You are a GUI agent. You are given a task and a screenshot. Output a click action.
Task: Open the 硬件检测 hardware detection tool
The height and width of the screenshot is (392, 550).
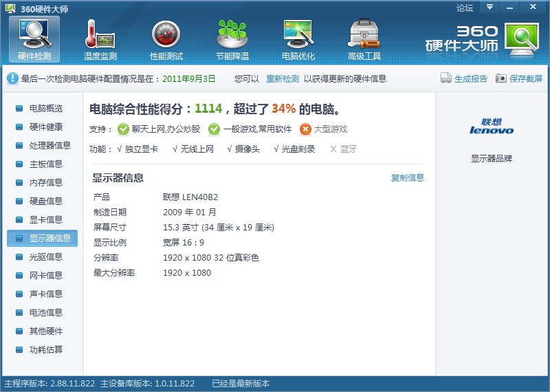(34, 39)
